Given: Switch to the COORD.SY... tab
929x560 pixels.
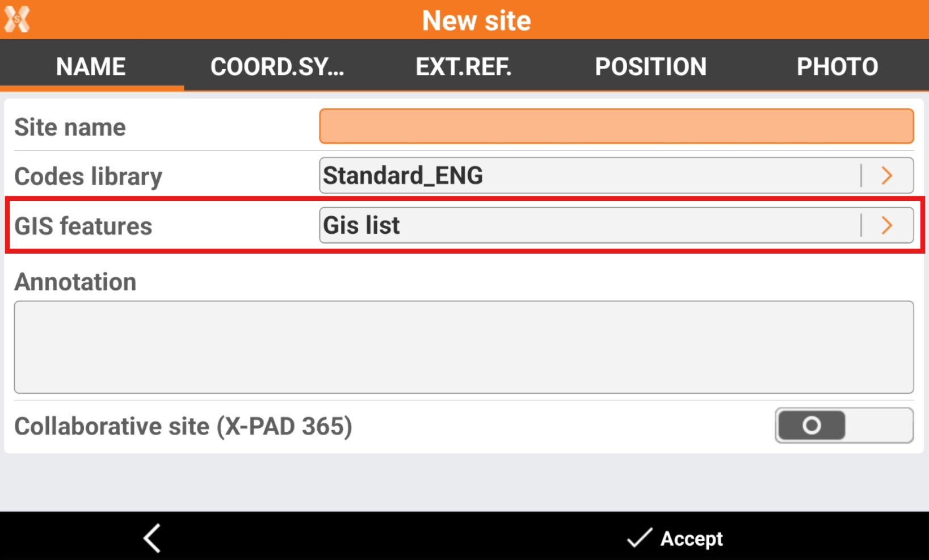Looking at the screenshot, I should point(277,66).
